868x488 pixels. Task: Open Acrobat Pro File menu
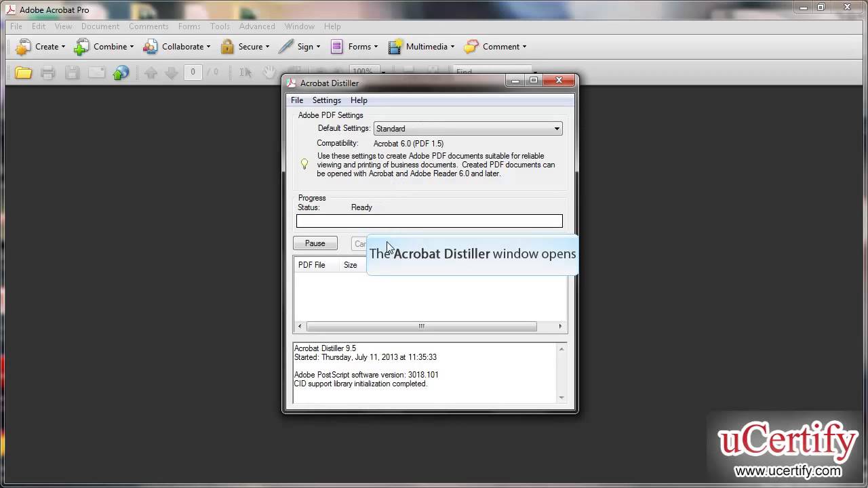pyautogui.click(x=16, y=26)
